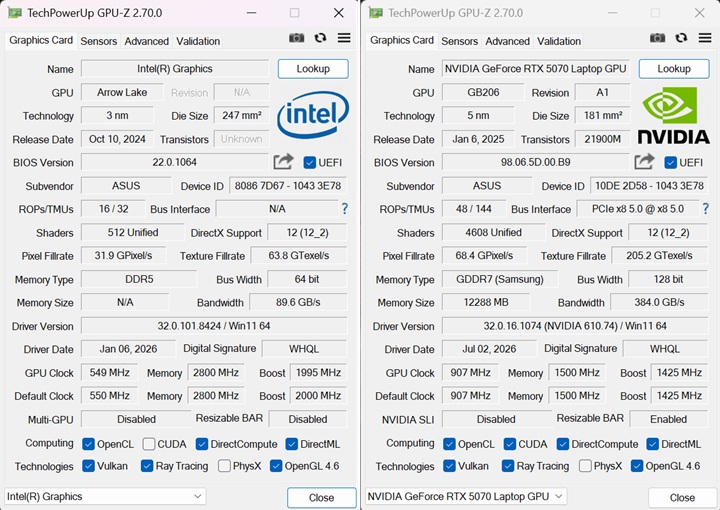Screen dimensions: 720x510
Task: Click Resizable BAR value Enabled
Action: click(x=669, y=419)
